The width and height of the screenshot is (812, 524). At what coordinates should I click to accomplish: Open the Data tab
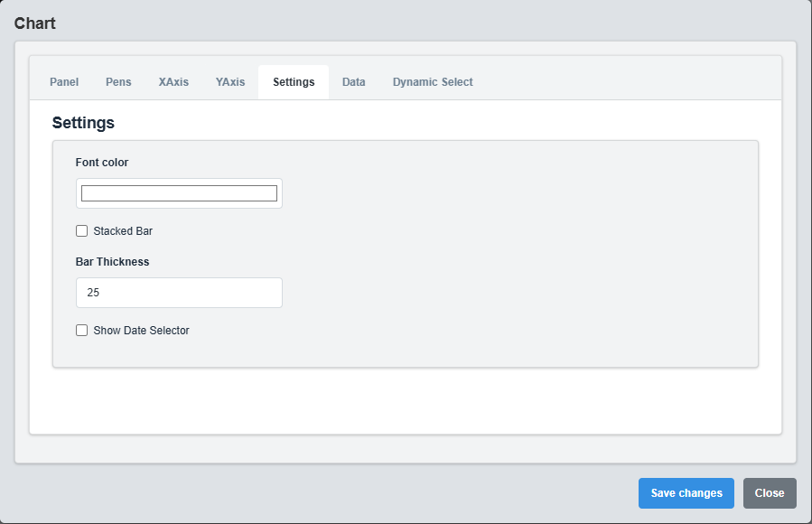pyautogui.click(x=353, y=82)
